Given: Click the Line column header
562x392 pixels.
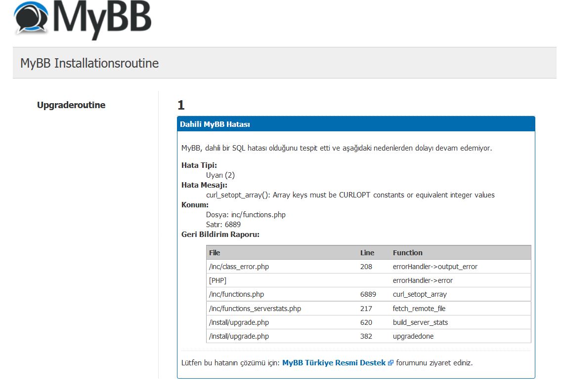Looking at the screenshot, I should click(367, 253).
